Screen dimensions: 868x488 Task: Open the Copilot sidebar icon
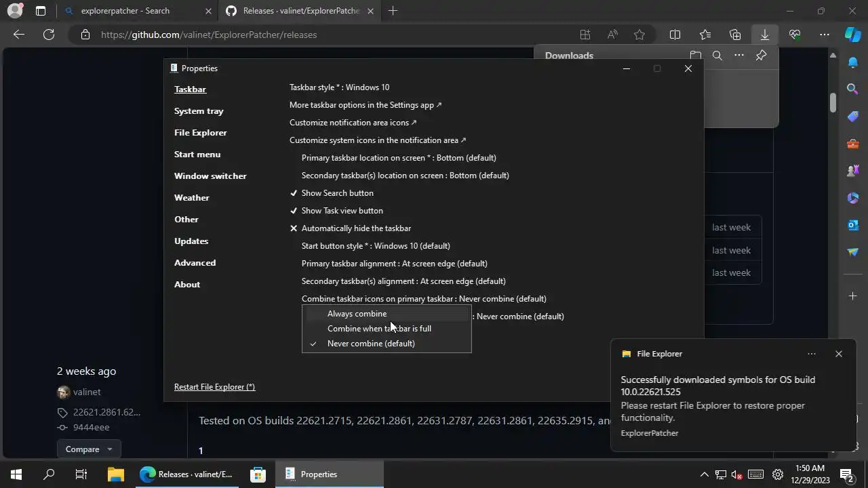(x=853, y=35)
